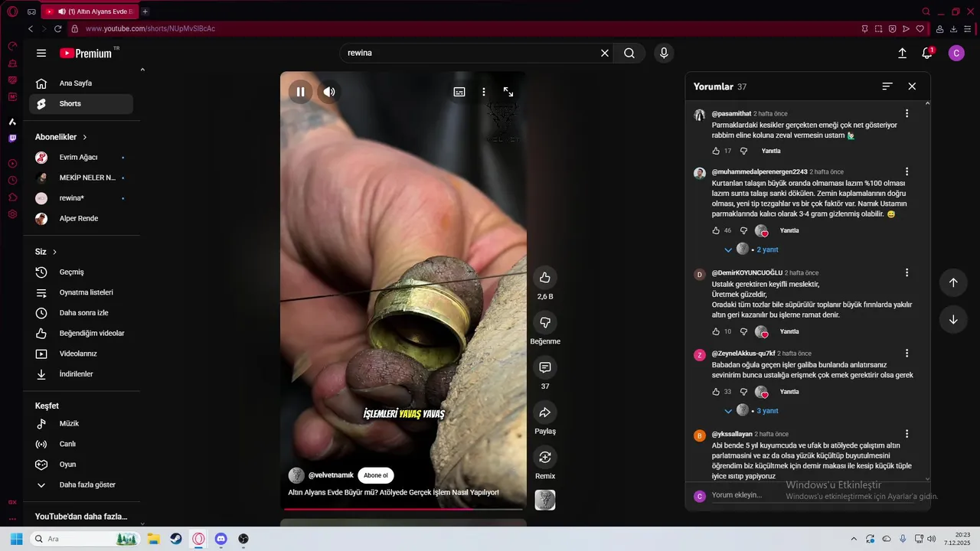
Task: Pause the playing Shorts video
Action: (x=300, y=92)
